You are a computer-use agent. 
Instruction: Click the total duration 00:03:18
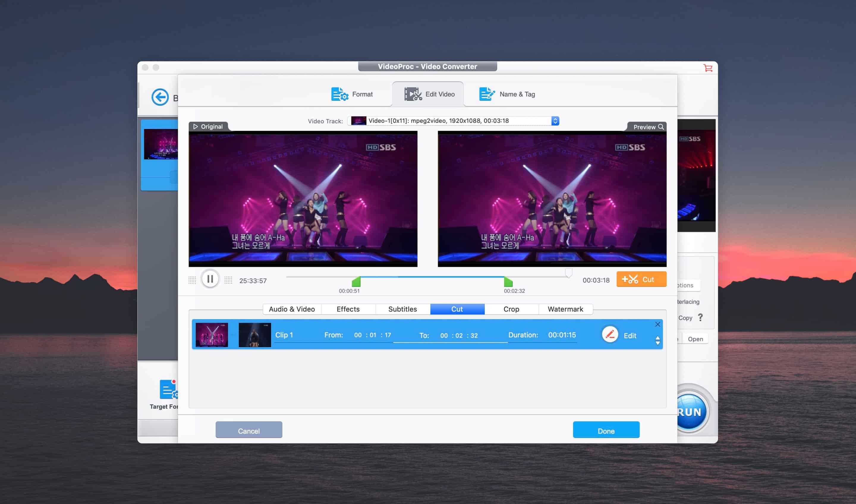pos(596,280)
